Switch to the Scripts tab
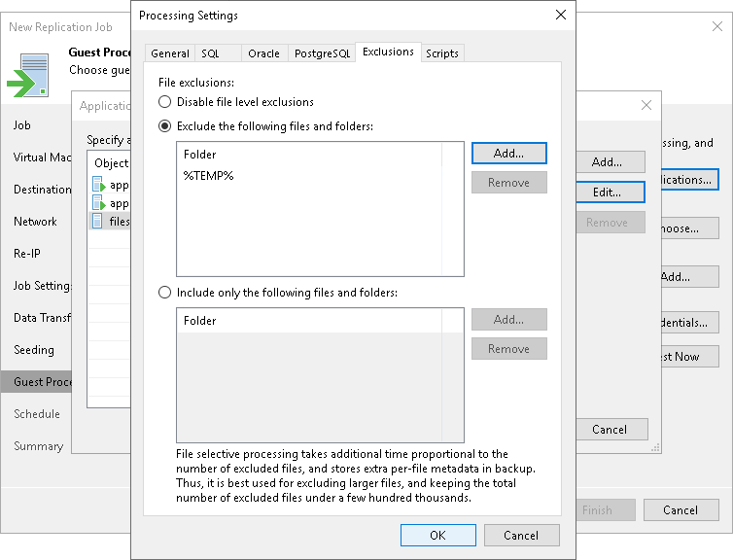 442,53
